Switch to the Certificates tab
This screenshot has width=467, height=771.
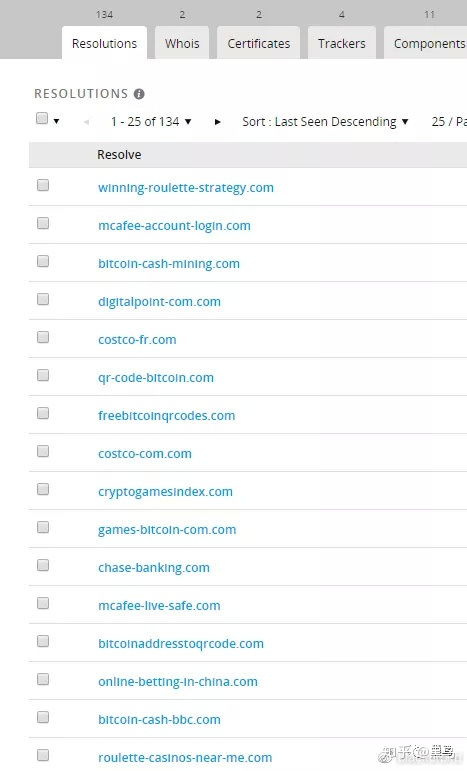click(259, 43)
